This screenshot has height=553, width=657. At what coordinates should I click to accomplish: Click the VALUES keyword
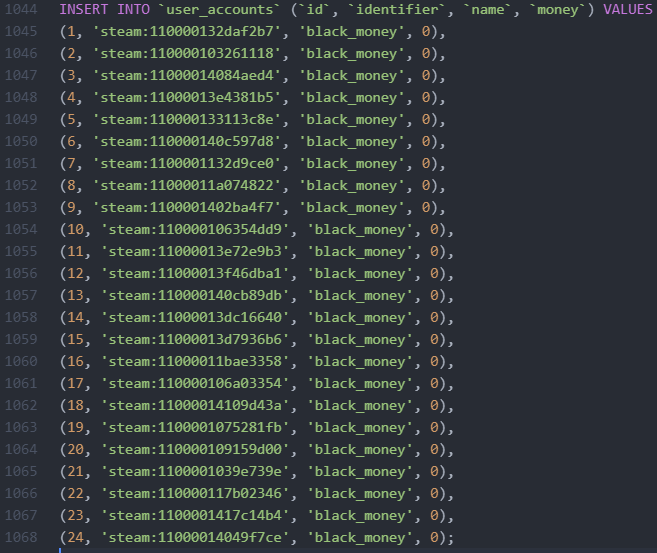(x=628, y=9)
